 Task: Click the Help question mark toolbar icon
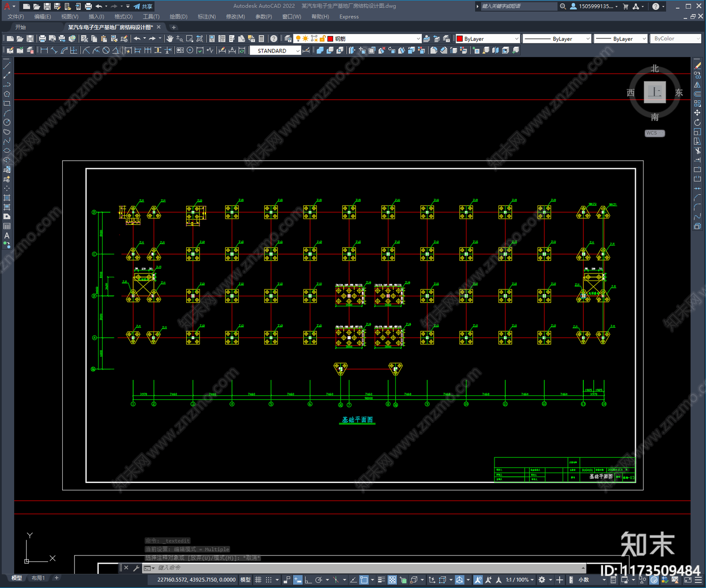274,39
